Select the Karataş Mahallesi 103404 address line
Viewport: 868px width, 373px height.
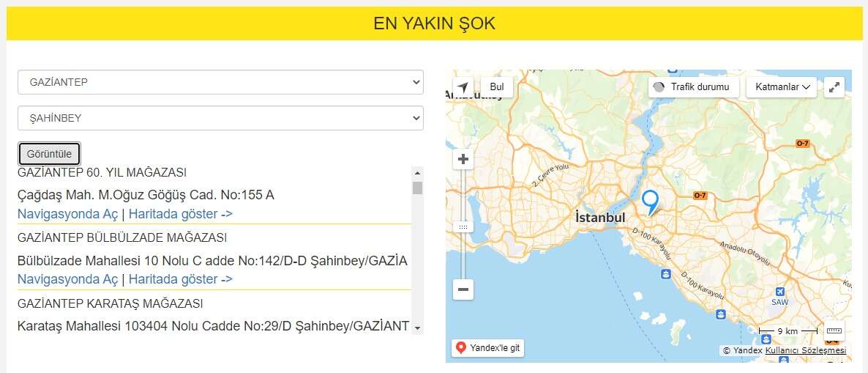[x=214, y=326]
